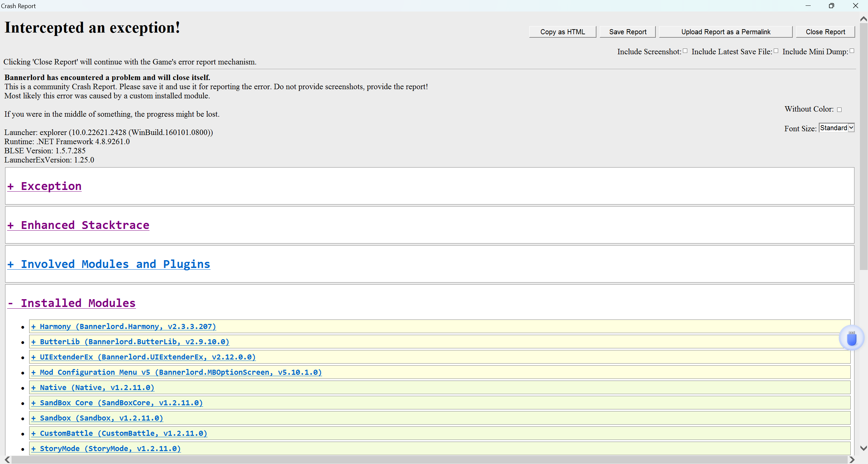
Task: Open the SandBox Core module details
Action: (x=117, y=403)
